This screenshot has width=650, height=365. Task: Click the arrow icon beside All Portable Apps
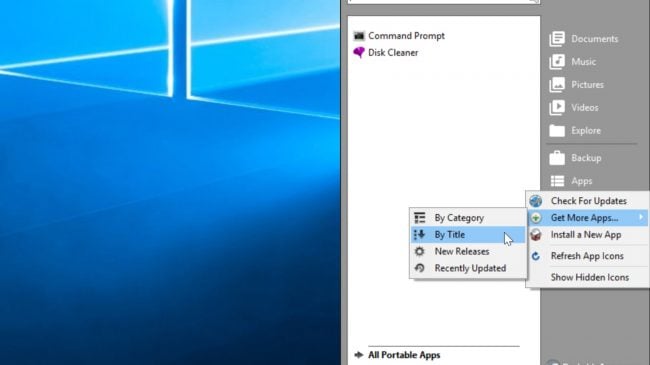click(359, 355)
